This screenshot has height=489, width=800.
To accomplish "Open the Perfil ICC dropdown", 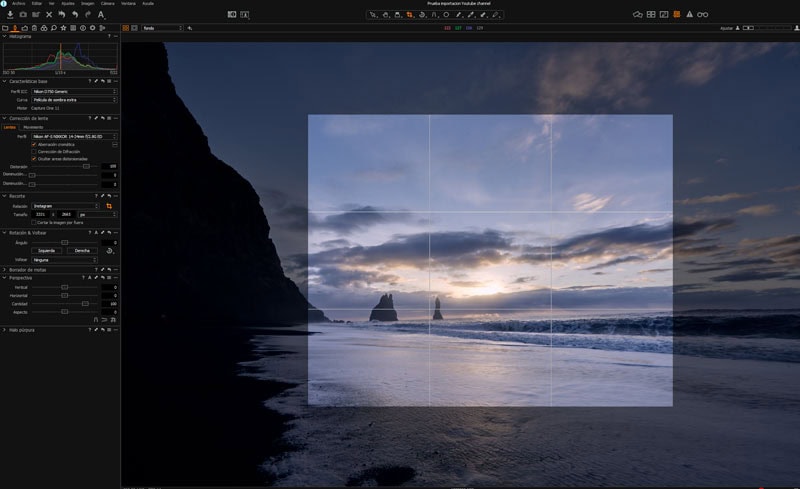I will click(73, 91).
